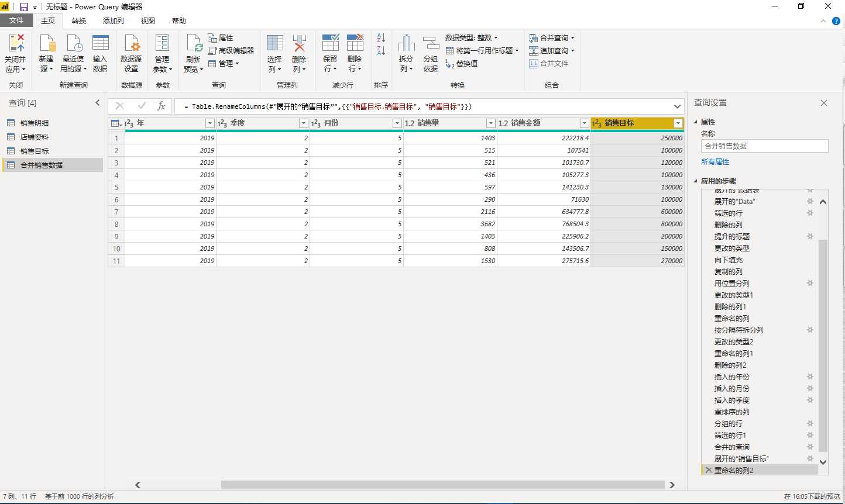Select 销售明细 query
Screen dimensions: 845x504
(x=53, y=123)
